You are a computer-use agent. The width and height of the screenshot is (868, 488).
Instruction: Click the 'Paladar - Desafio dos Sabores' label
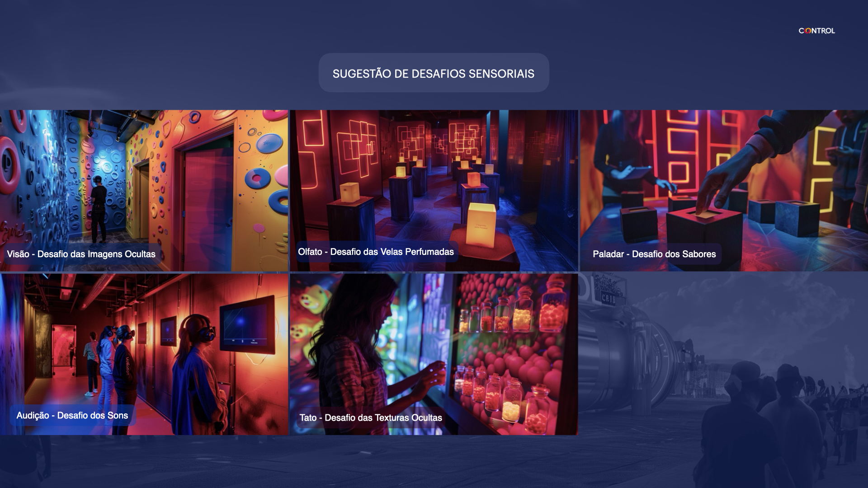click(654, 254)
